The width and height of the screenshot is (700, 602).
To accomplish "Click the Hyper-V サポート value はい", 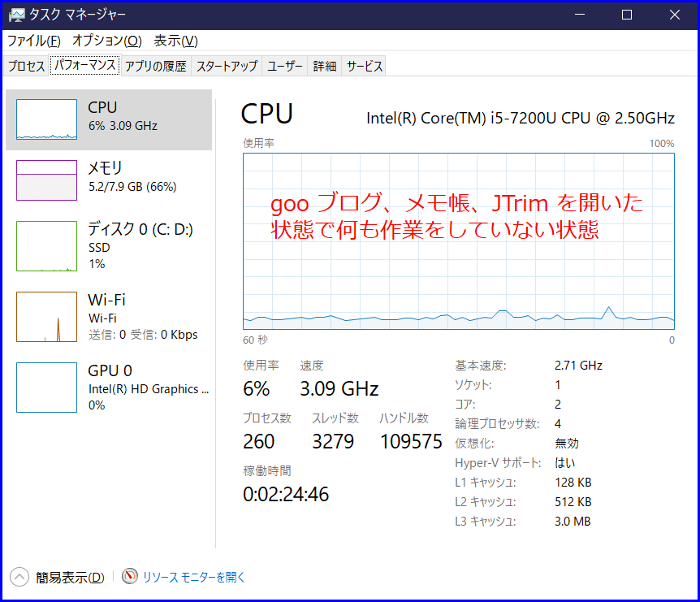I will pos(564,462).
